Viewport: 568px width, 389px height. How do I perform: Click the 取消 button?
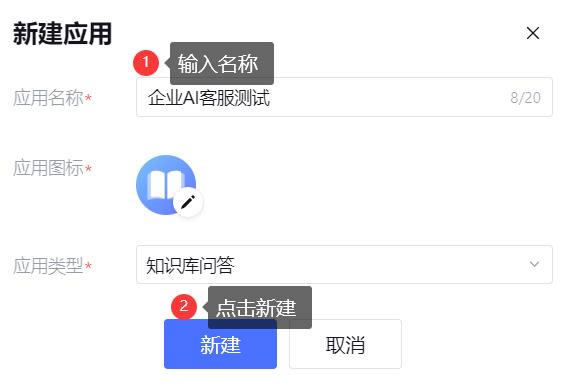point(345,344)
